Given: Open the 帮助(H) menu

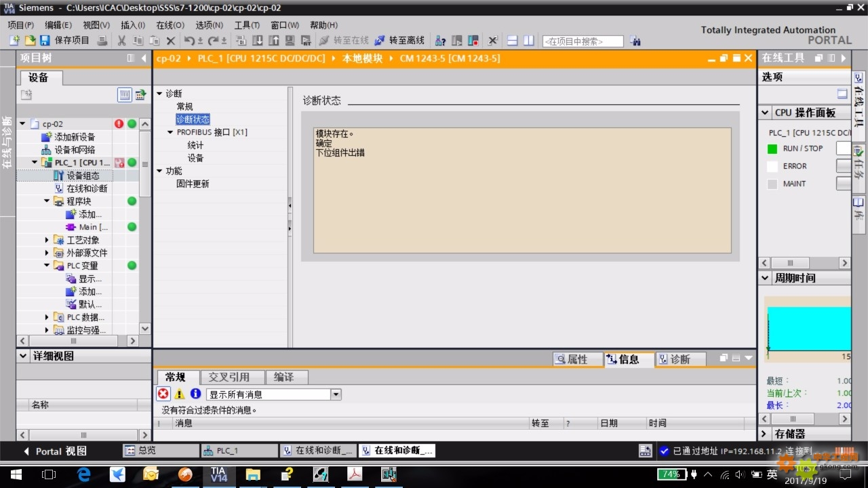Looking at the screenshot, I should pyautogui.click(x=323, y=25).
